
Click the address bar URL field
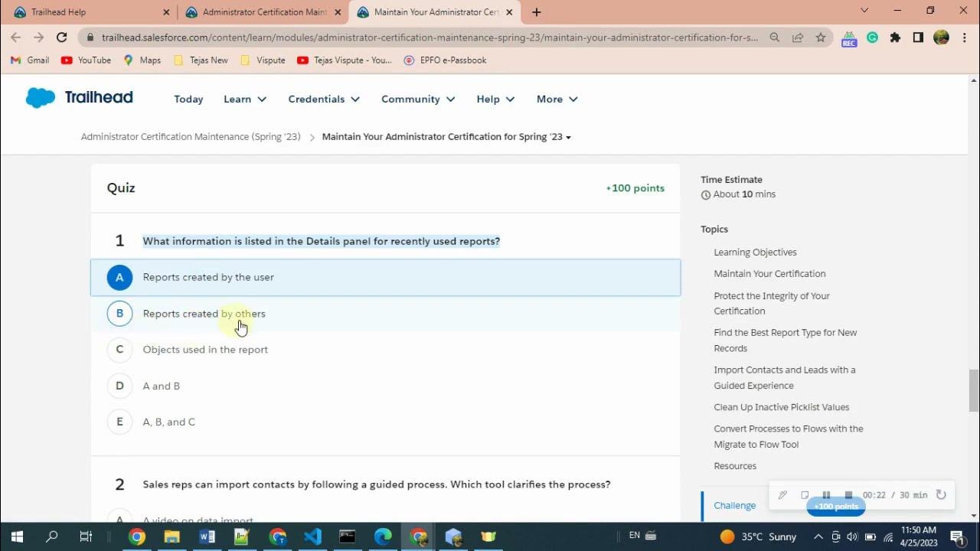click(429, 37)
